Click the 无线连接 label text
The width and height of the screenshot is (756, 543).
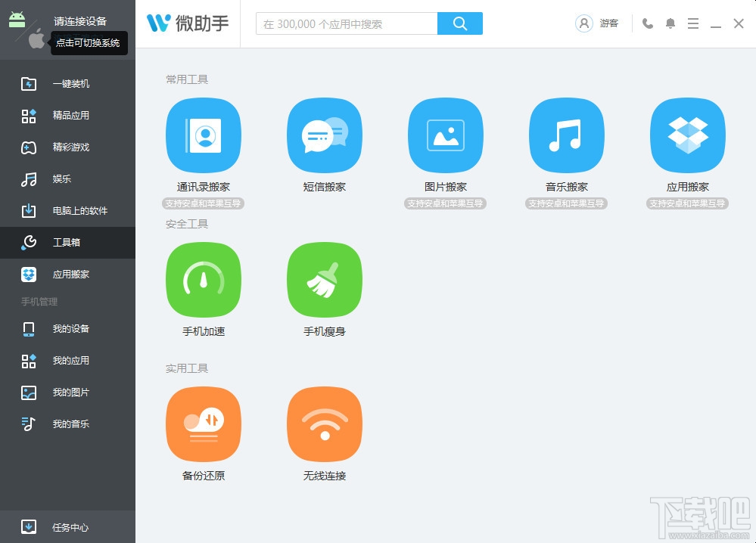[325, 476]
